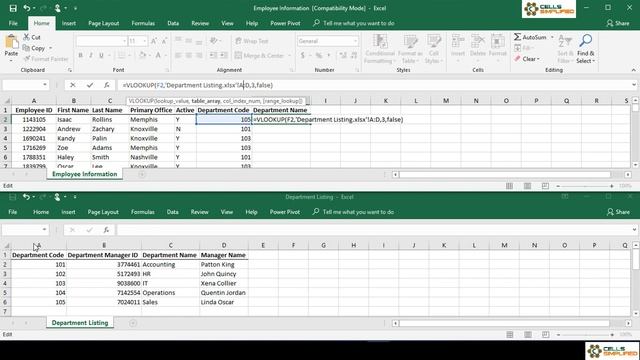Toggle Underline formatting
The image size is (640, 360).
pyautogui.click(x=101, y=55)
